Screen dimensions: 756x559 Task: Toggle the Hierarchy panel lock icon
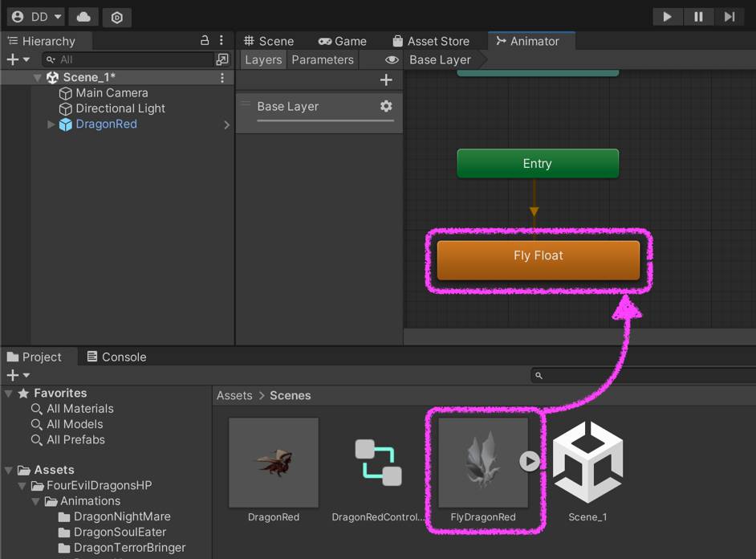click(205, 40)
